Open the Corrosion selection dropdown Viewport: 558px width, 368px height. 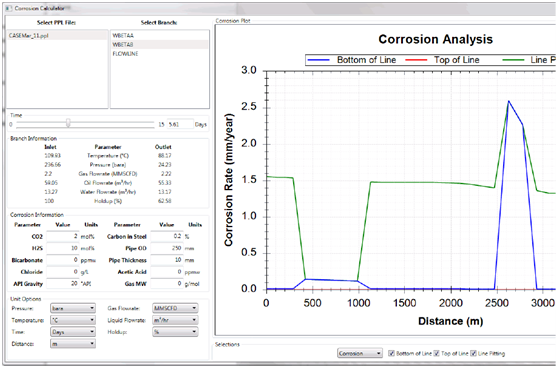[360, 353]
